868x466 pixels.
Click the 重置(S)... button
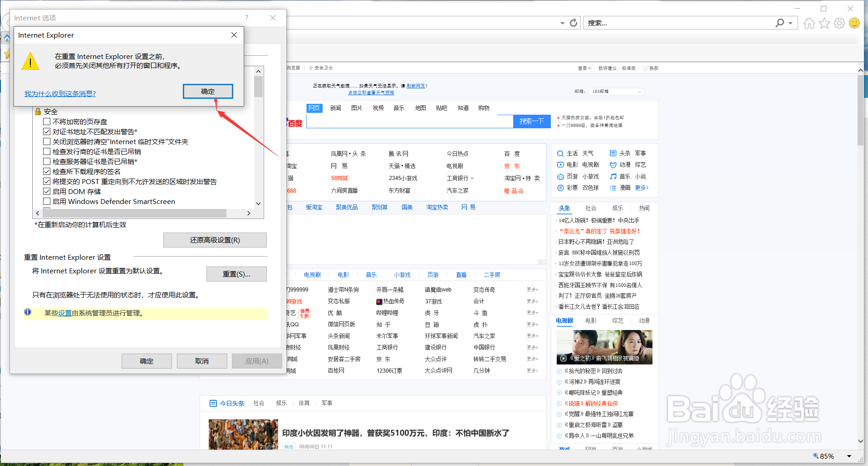[x=236, y=274]
